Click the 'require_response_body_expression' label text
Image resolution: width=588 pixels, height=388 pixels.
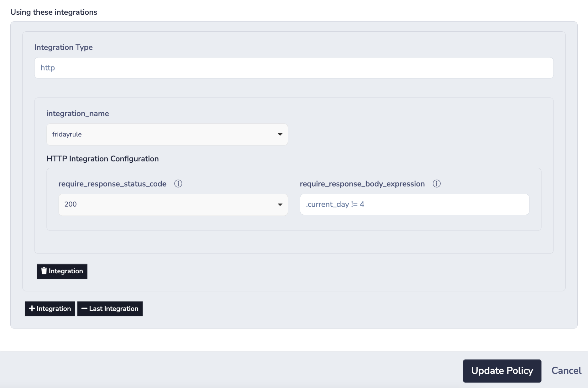(362, 184)
